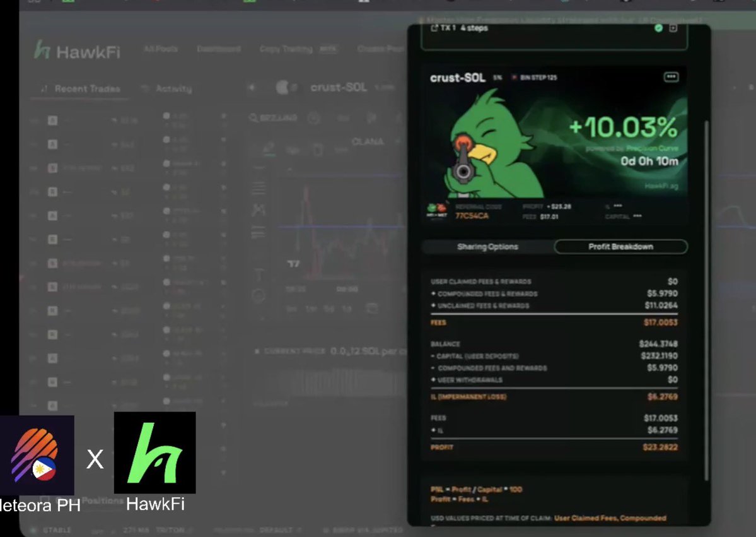Click the 0d 0h 10m duration

(649, 161)
